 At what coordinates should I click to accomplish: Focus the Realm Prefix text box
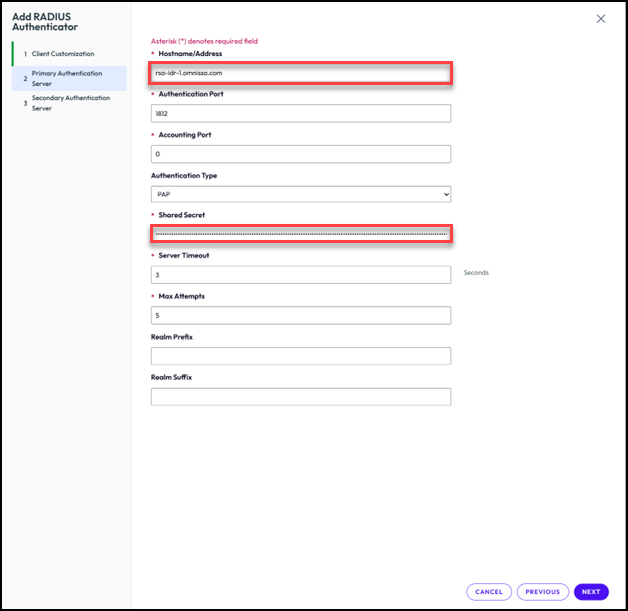pos(300,356)
